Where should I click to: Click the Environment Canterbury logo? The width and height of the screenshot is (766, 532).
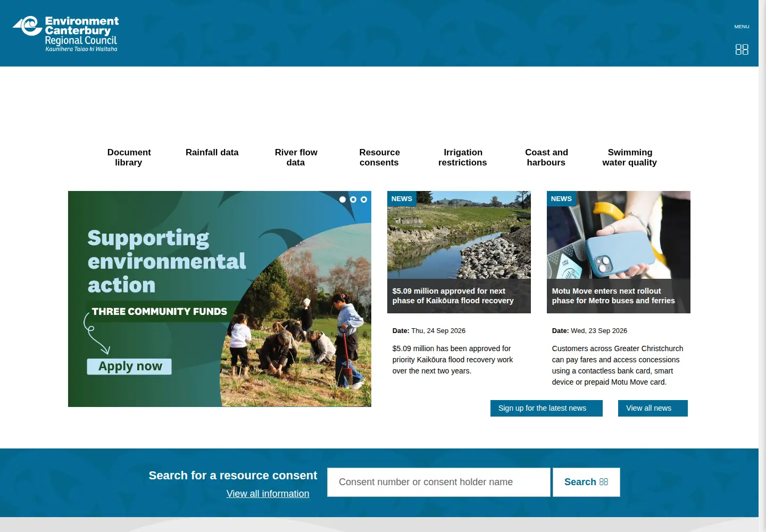coord(65,34)
